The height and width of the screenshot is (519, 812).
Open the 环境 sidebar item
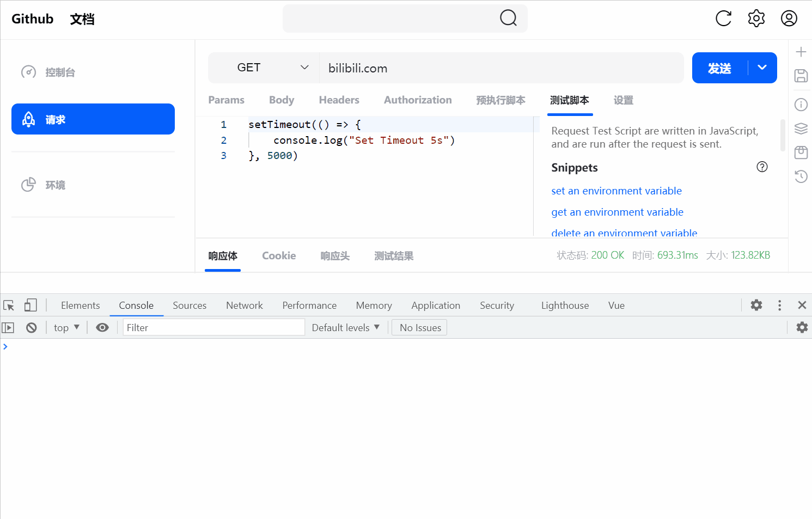click(93, 185)
